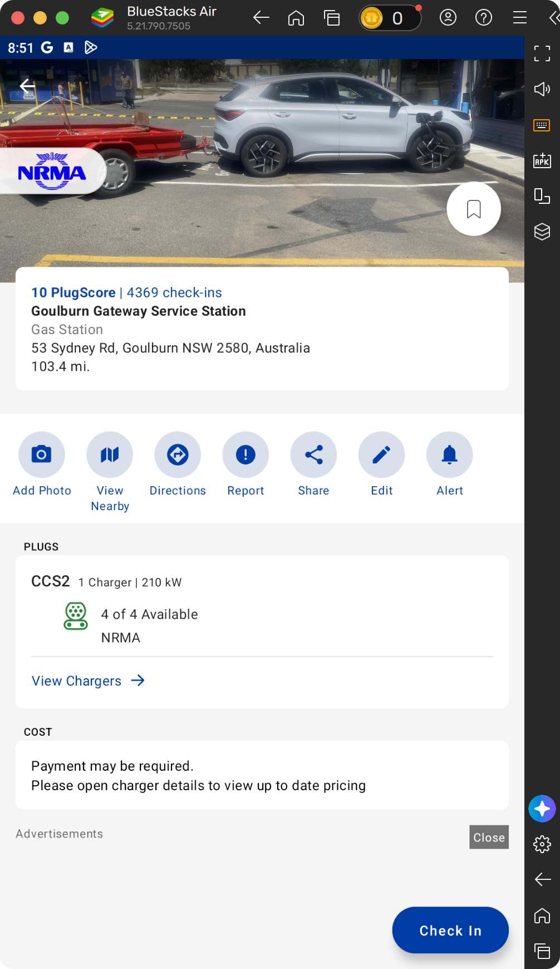This screenshot has width=560, height=969.
Task: Get Directions to the station
Action: coord(178,454)
